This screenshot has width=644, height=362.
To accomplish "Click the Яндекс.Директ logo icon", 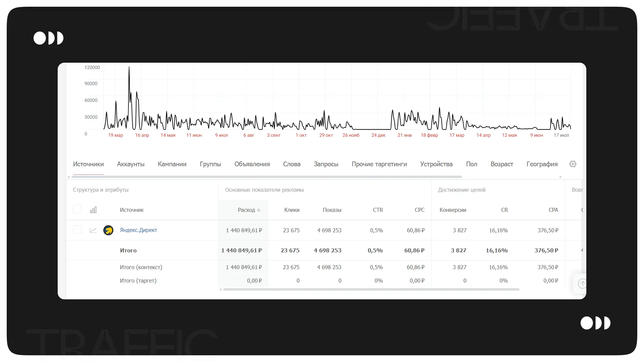I will [108, 230].
